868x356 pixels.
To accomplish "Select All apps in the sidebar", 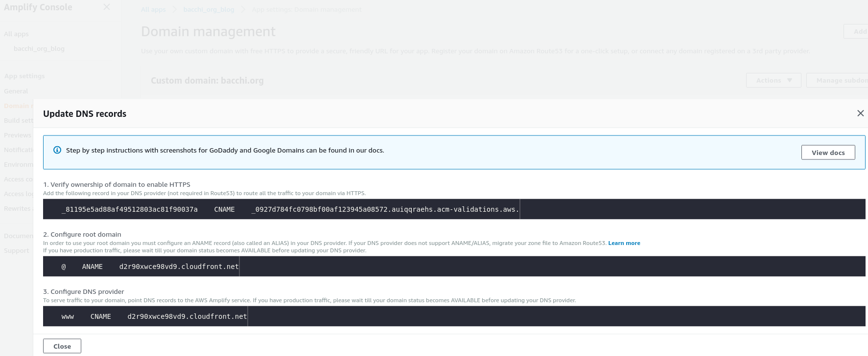I will click(x=17, y=34).
